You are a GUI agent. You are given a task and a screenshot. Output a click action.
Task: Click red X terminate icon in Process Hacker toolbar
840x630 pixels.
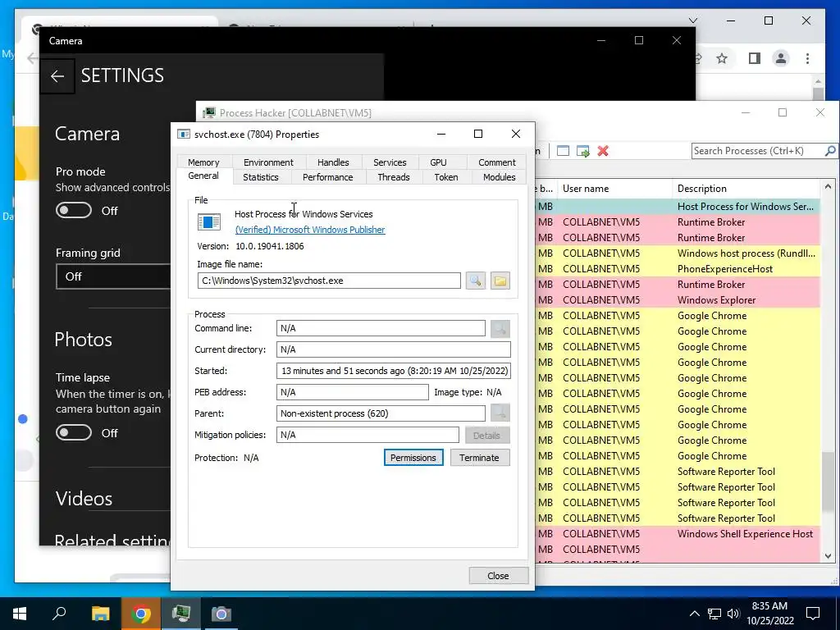coord(603,151)
